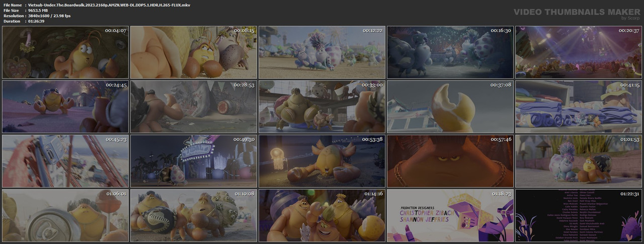Open the thumbnail at 00:04:07
The height and width of the screenshot is (244, 644).
click(x=65, y=52)
